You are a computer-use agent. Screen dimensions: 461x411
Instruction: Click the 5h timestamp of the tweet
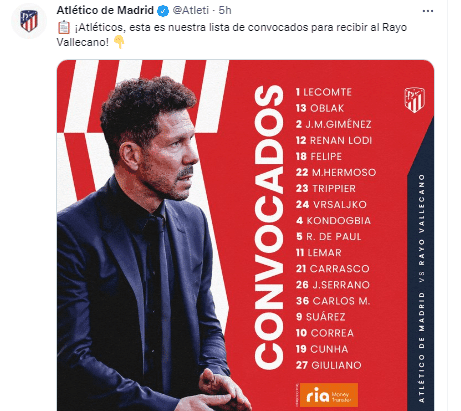pos(225,11)
